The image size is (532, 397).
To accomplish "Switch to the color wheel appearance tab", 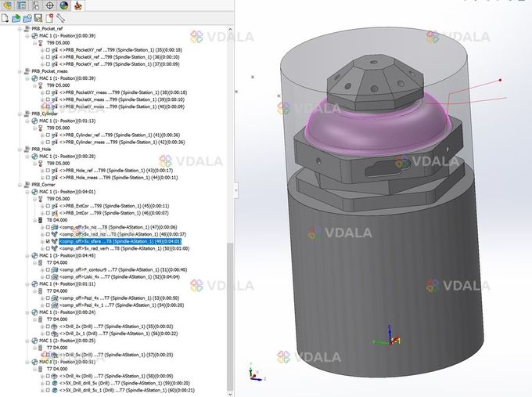I will pos(63,5).
